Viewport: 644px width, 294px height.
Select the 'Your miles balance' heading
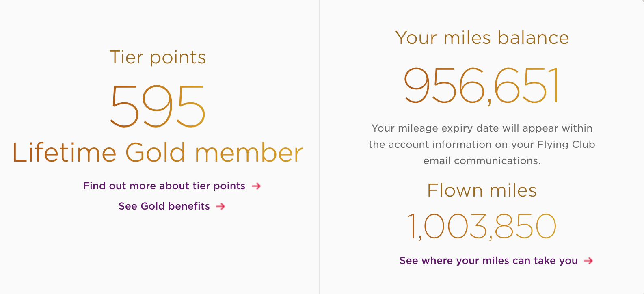point(482,38)
